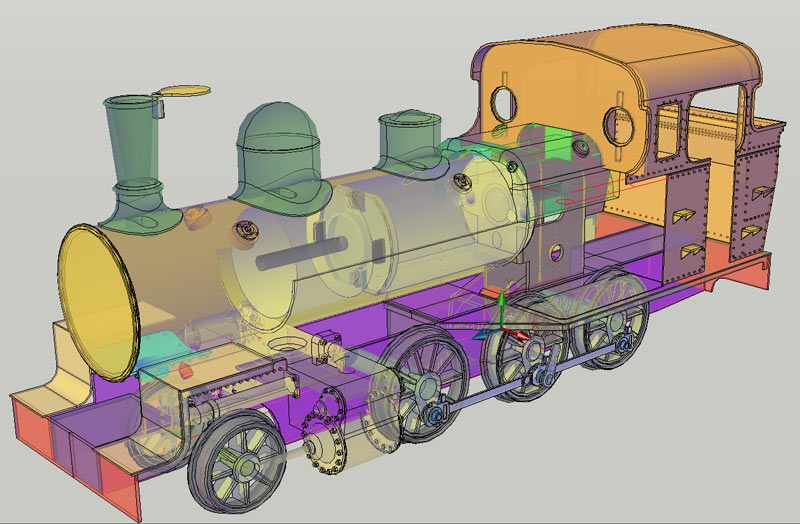Image resolution: width=800 pixels, height=524 pixels.
Task: Select the red axis arrow of the gizmo
Action: click(x=518, y=335)
